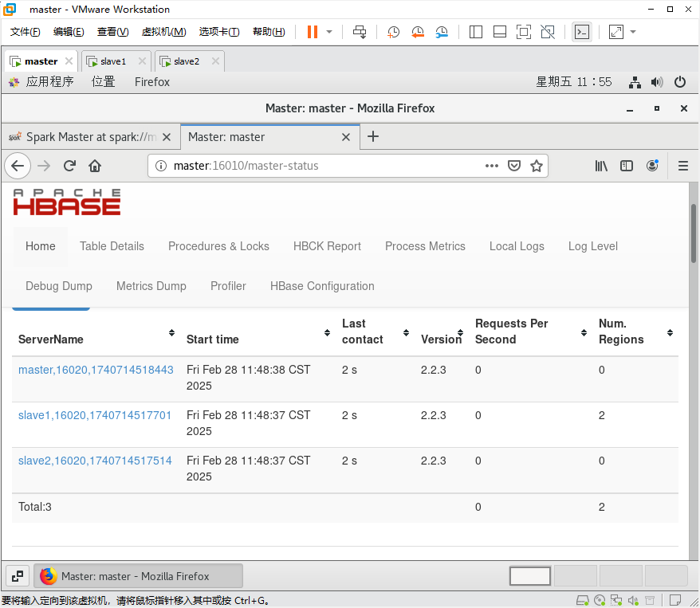The width and height of the screenshot is (700, 608).
Task: Click the Firefox app menu in top panel
Action: [x=151, y=81]
